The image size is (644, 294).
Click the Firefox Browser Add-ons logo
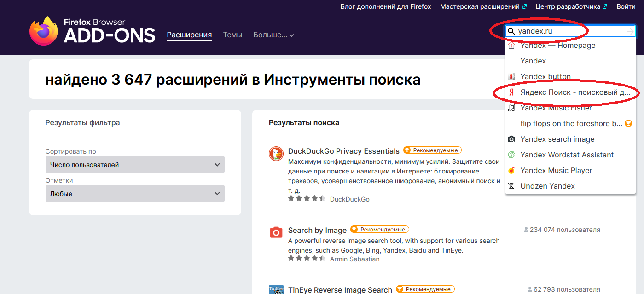tap(92, 31)
